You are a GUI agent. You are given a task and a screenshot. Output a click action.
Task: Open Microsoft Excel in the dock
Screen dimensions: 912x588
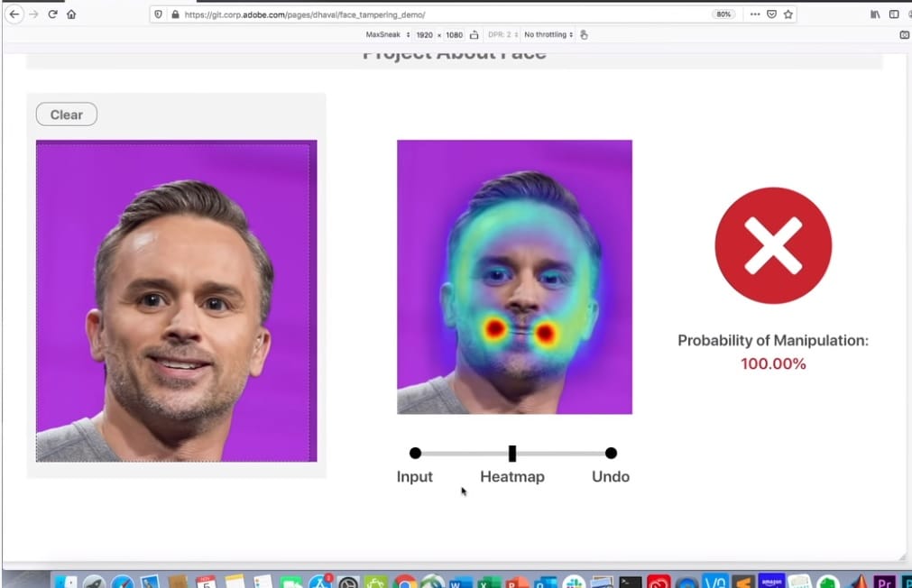(489, 582)
